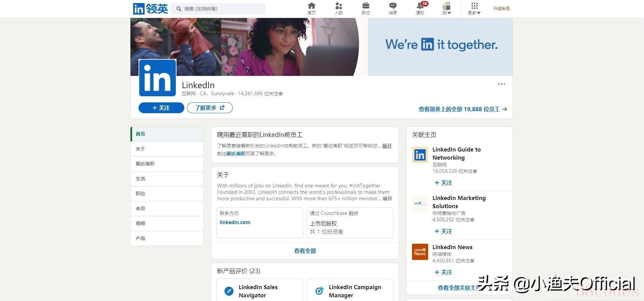This screenshot has width=644, height=301.
Task: Follow LinkedIn Marketing Solutions page
Action: pyautogui.click(x=443, y=231)
